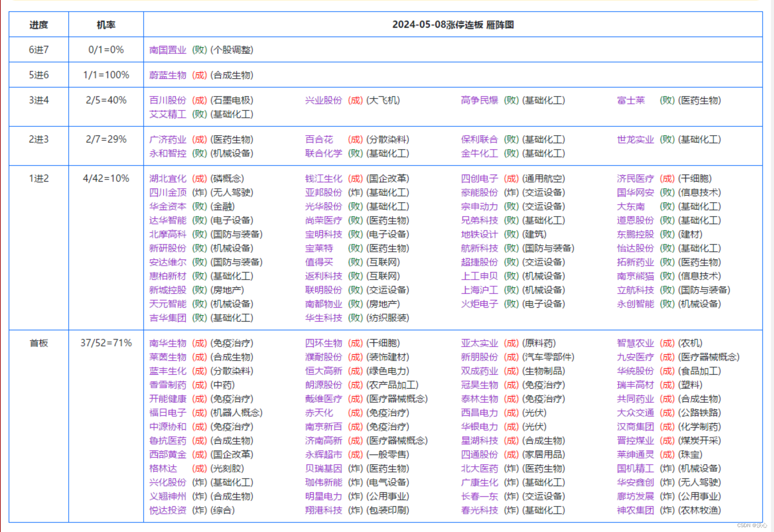This screenshot has width=774, height=532.
Task: Open the 值得买 stock link
Action: tap(319, 262)
